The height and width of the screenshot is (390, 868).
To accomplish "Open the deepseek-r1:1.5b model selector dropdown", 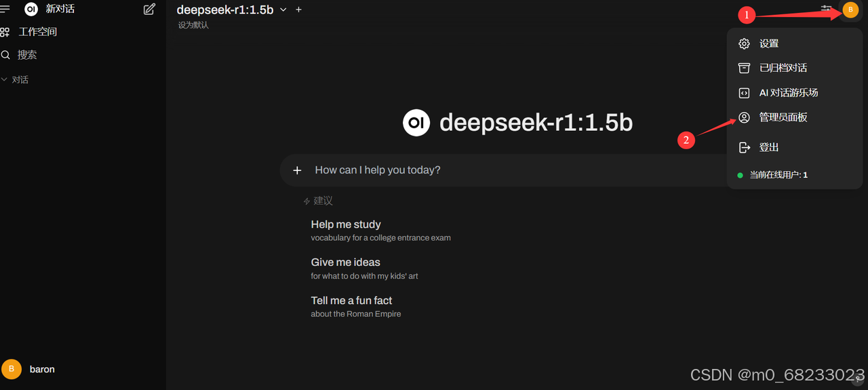I will pyautogui.click(x=231, y=9).
